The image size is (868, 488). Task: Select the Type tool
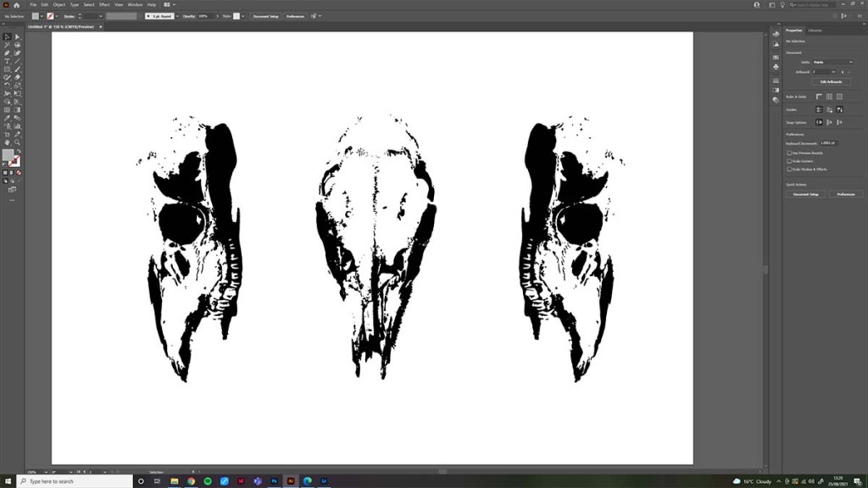click(x=7, y=61)
